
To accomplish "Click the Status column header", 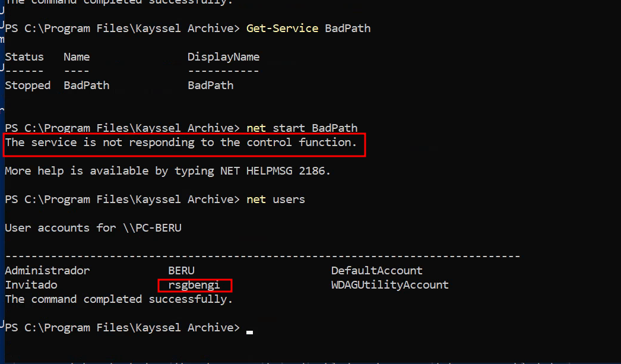I will [x=24, y=57].
